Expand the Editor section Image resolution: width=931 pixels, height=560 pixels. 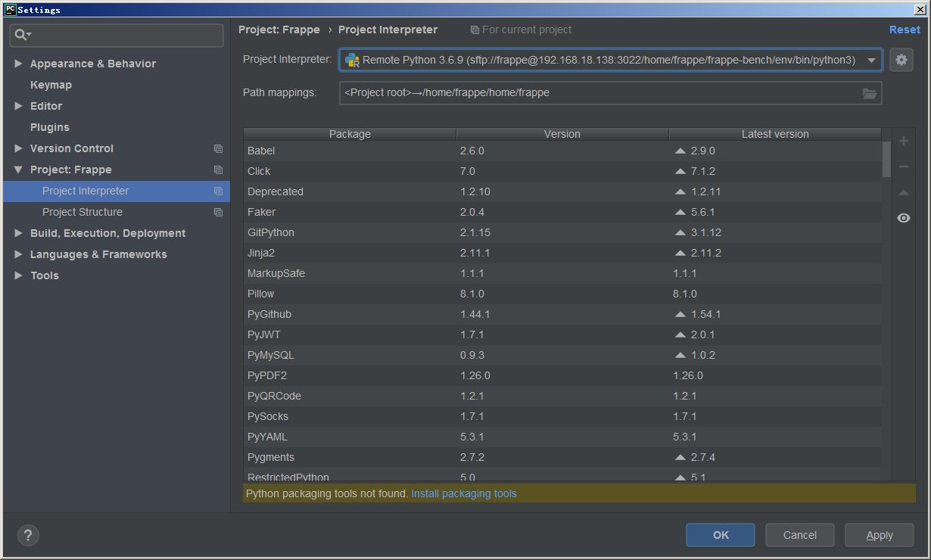(x=18, y=106)
